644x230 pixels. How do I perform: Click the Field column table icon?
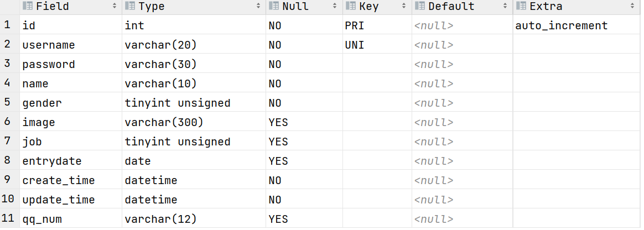click(28, 7)
